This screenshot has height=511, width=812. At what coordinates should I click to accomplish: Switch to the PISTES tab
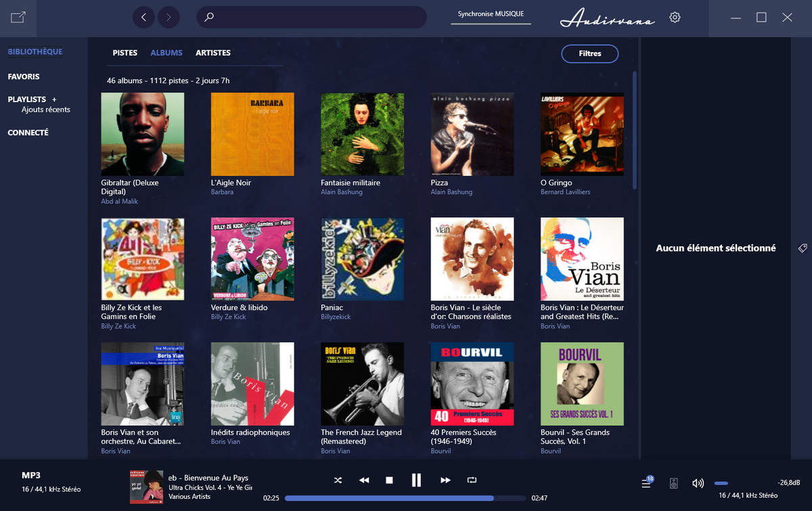click(125, 53)
